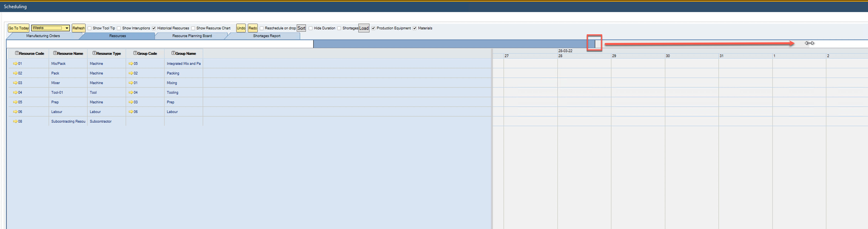Open resource 03 Mixer via link arrow

point(15,83)
